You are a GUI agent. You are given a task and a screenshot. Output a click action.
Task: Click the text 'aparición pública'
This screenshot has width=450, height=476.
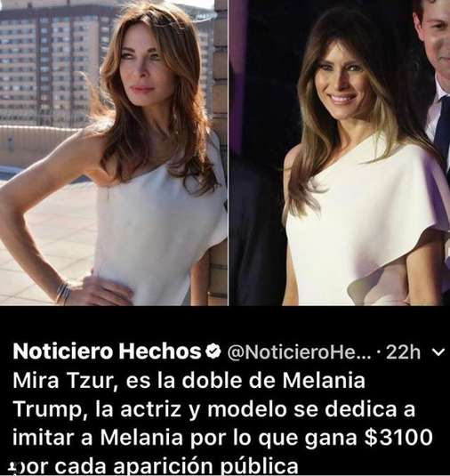click(205, 467)
